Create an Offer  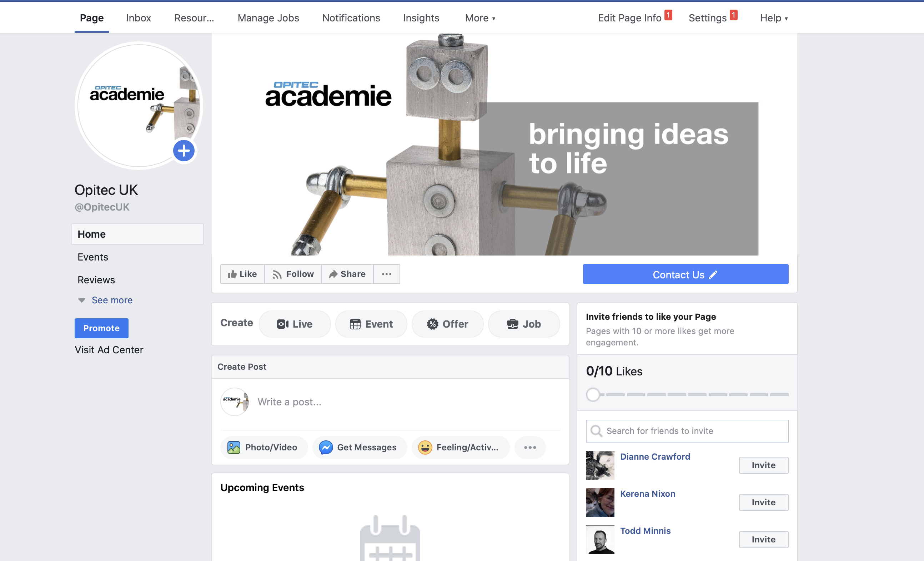[x=447, y=324]
